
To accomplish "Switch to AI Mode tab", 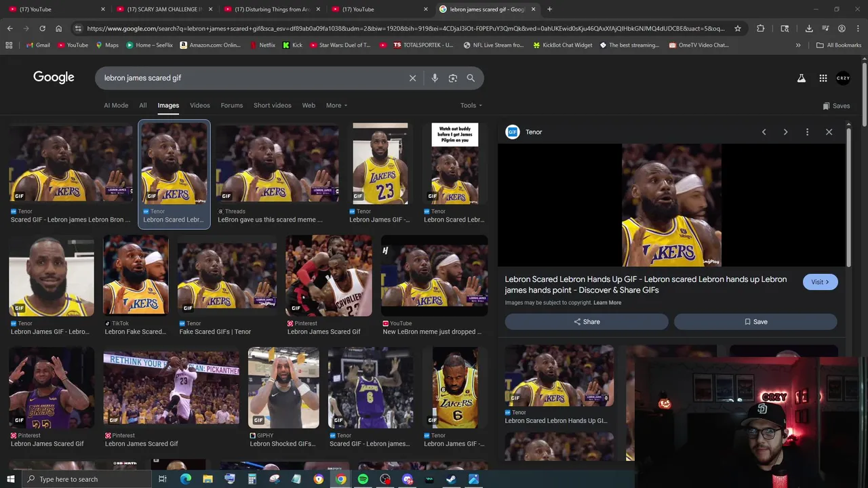I will [116, 105].
